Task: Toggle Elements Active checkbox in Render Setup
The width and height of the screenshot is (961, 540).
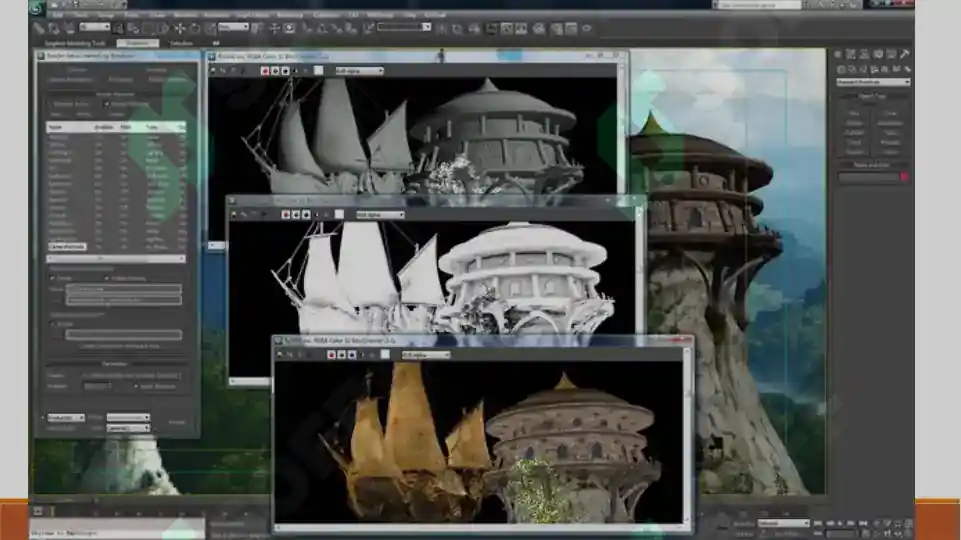Action: click(51, 104)
